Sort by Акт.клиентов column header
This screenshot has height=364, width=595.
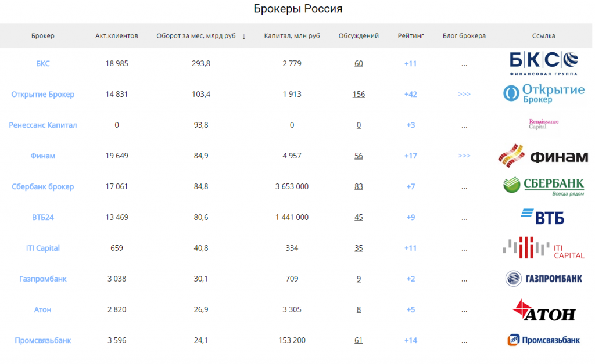[x=116, y=35]
